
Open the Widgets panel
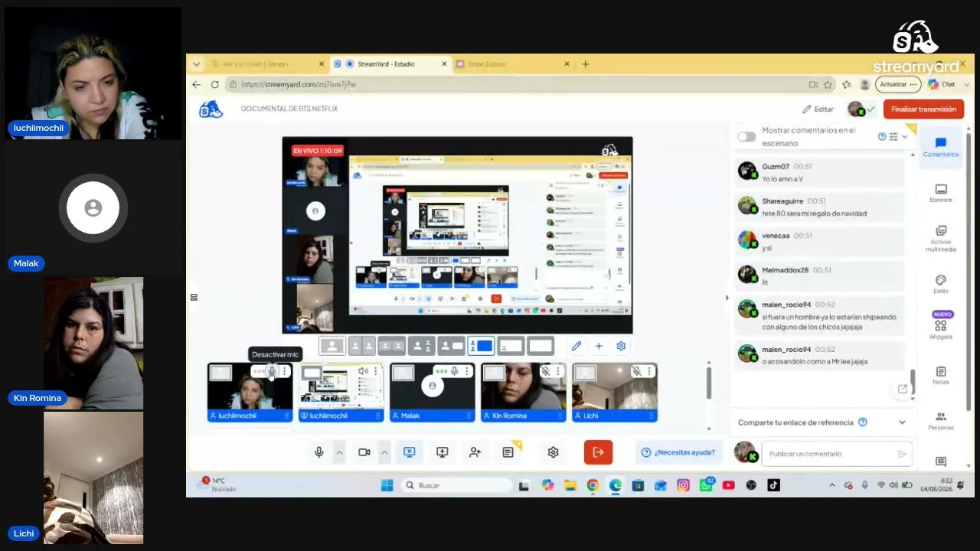click(x=941, y=326)
